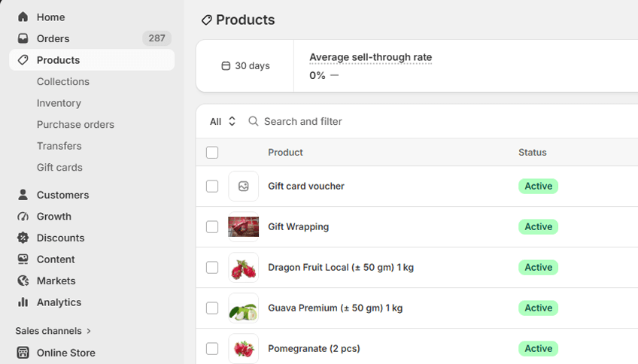This screenshot has height=364, width=638.
Task: Click the Home house icon
Action: click(x=23, y=17)
